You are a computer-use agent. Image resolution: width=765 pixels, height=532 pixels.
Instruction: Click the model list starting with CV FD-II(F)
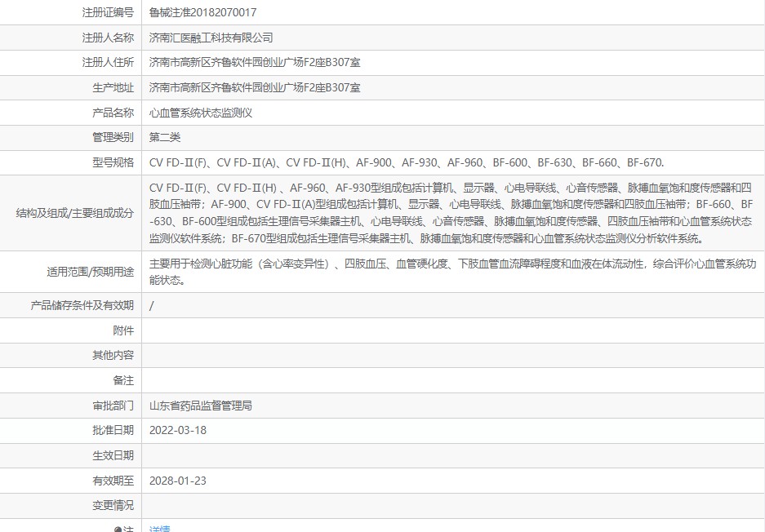(407, 162)
